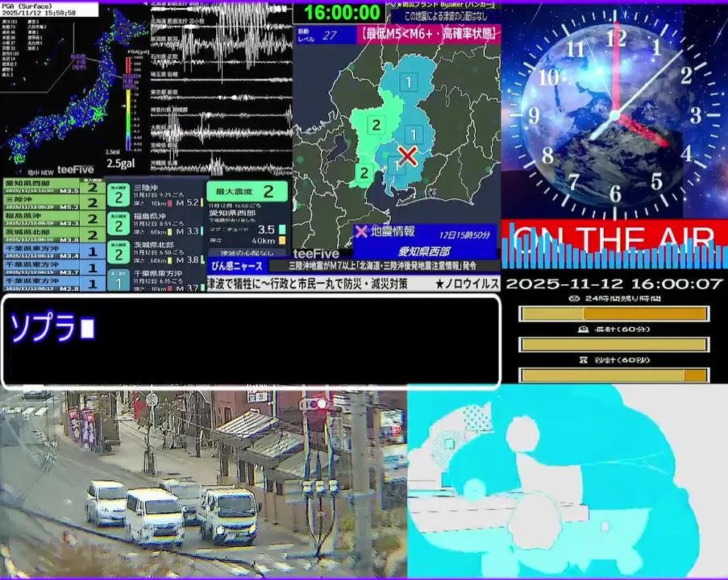
Task: Click the びん感ニャース news label
Action: (237, 266)
